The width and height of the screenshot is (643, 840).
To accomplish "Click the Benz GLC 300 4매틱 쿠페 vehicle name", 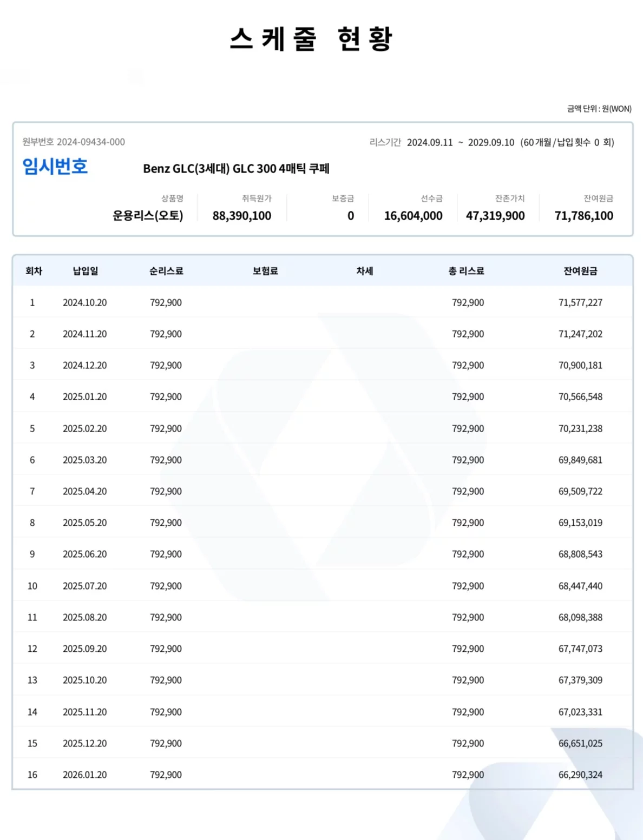I will tap(236, 169).
